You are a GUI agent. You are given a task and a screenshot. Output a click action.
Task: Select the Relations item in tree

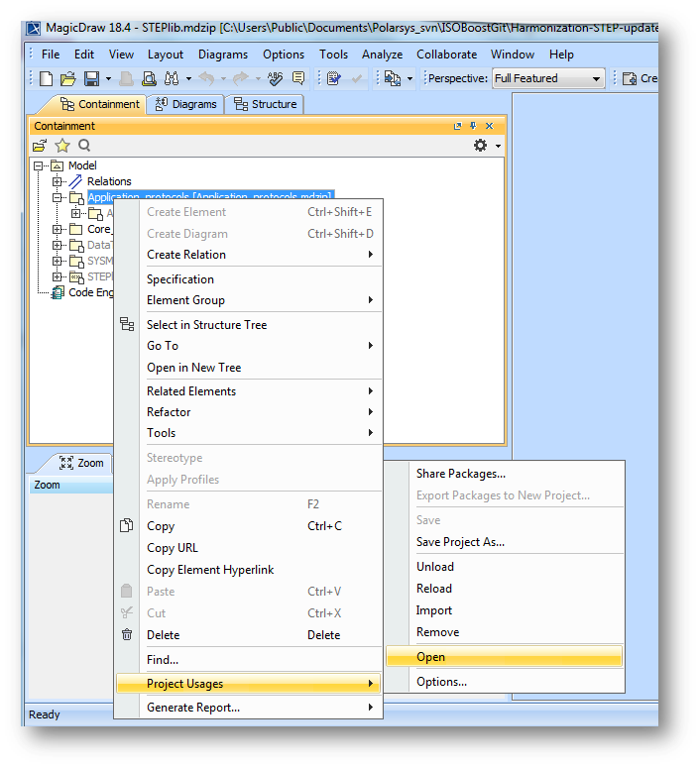pyautogui.click(x=109, y=181)
